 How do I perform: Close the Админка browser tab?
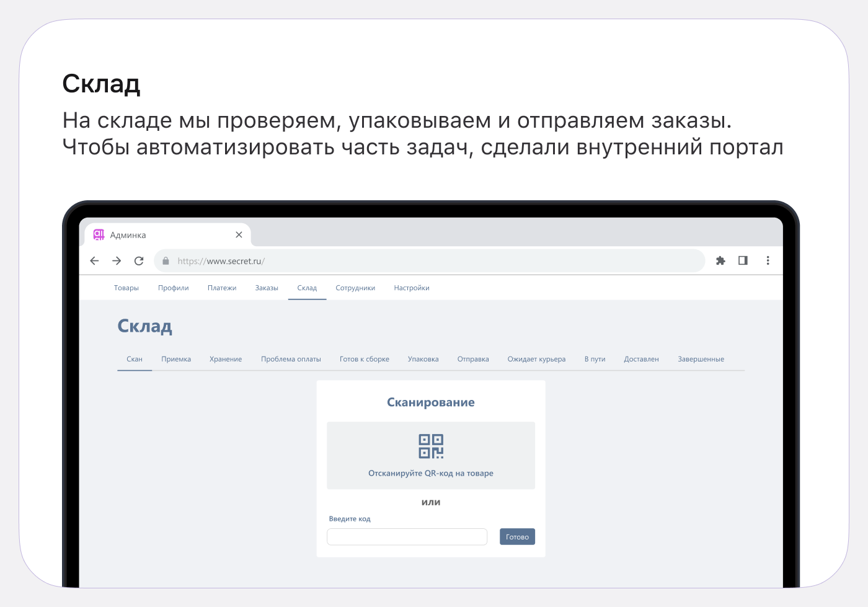click(239, 235)
